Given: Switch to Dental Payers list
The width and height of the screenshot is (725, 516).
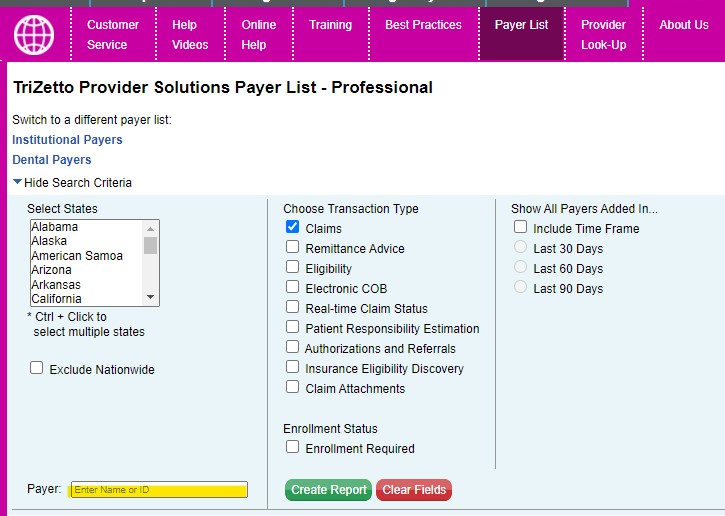Looking at the screenshot, I should pyautogui.click(x=52, y=160).
